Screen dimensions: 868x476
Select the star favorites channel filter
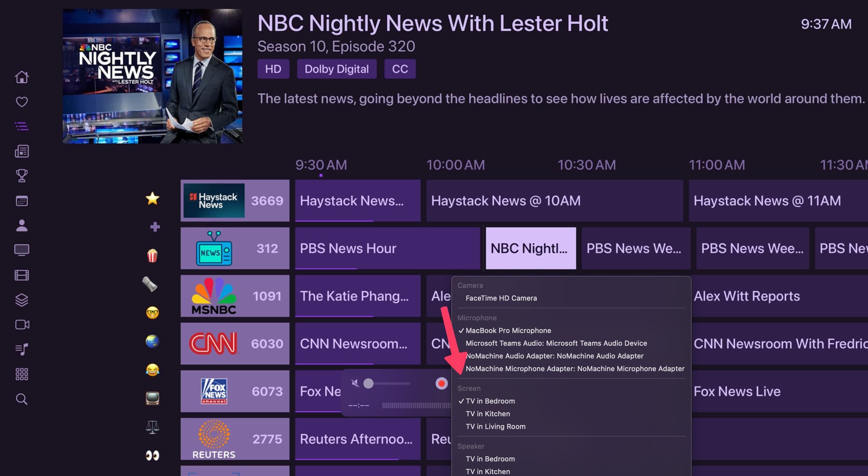pyautogui.click(x=152, y=198)
